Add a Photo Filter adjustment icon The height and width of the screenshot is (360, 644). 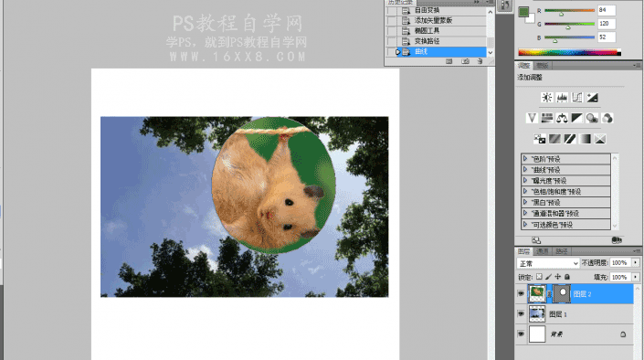pyautogui.click(x=592, y=119)
